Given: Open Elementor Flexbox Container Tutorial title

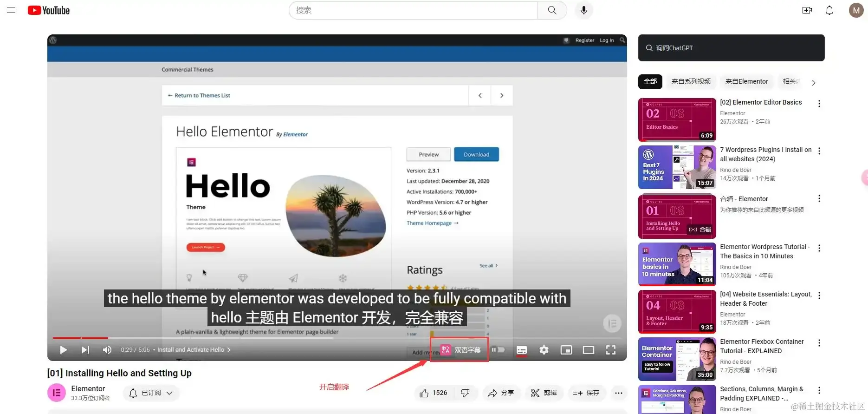Looking at the screenshot, I should (x=762, y=346).
